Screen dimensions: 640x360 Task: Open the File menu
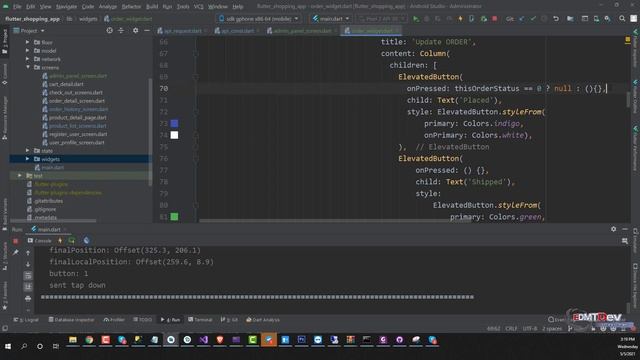(17, 7)
